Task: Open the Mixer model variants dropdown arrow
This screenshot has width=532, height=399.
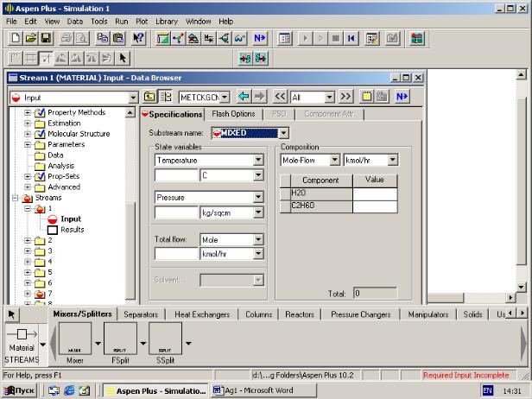Action: 98,344
